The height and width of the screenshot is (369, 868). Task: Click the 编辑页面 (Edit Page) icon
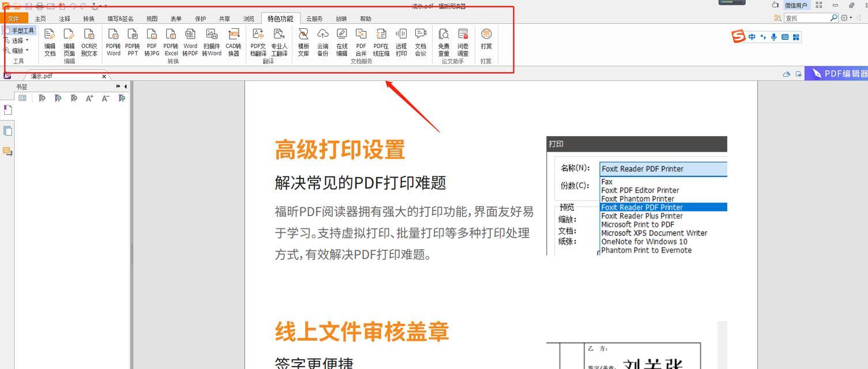tap(69, 43)
